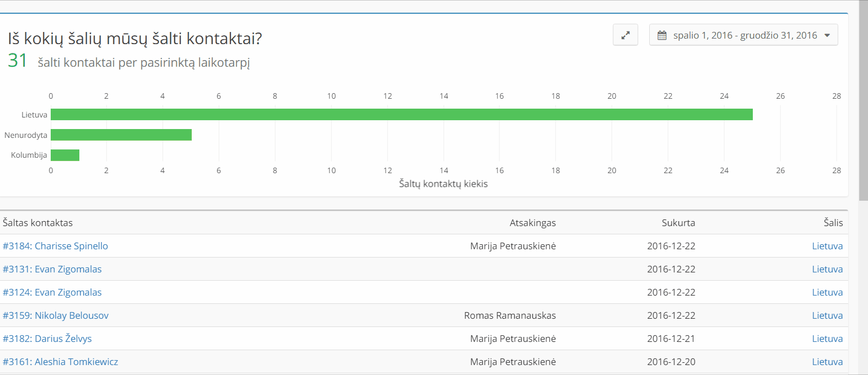Viewport: 868px width, 375px height.
Task: Click the vertical scrollbar thumb
Action: tap(864, 100)
